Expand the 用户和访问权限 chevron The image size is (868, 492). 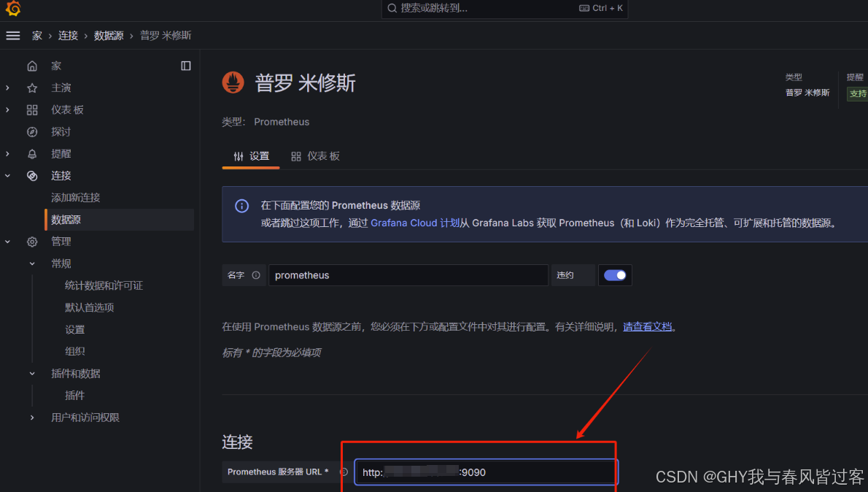coord(32,418)
